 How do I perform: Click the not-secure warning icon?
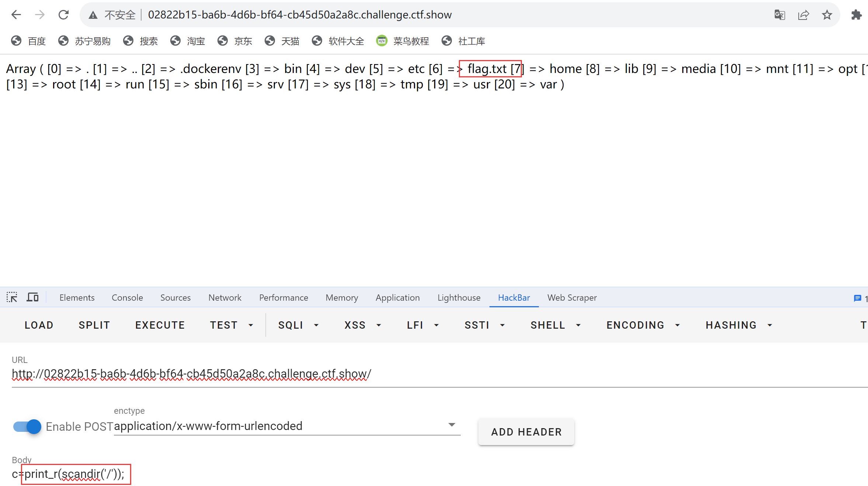coord(93,15)
